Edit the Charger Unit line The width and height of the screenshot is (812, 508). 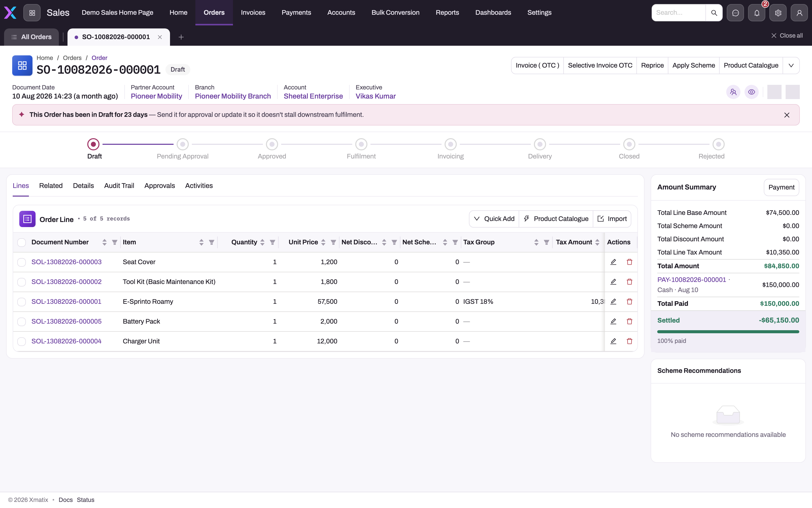coord(613,341)
